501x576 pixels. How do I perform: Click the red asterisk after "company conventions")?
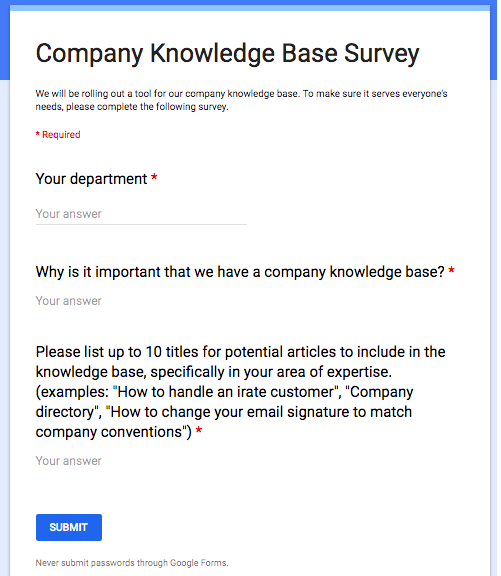199,431
